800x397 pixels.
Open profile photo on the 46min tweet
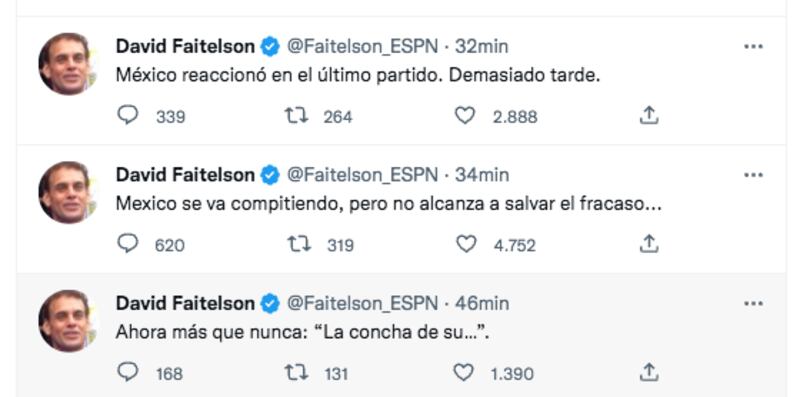(68, 321)
